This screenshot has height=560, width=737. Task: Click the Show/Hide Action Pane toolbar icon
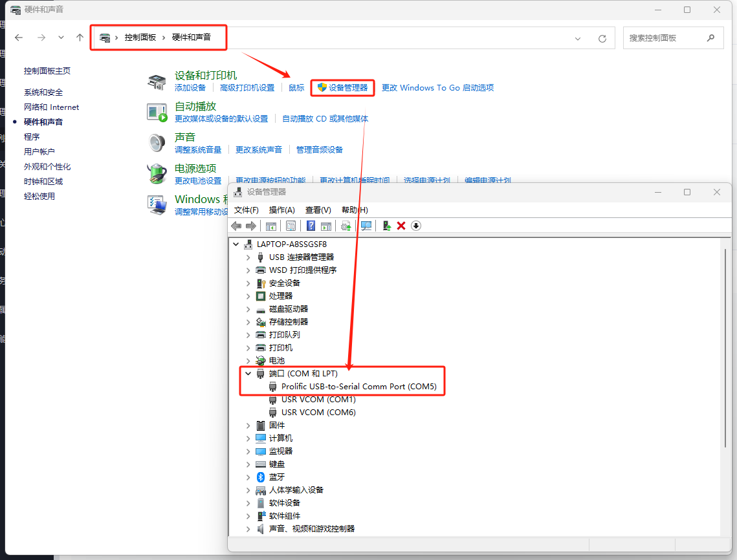[x=325, y=226]
